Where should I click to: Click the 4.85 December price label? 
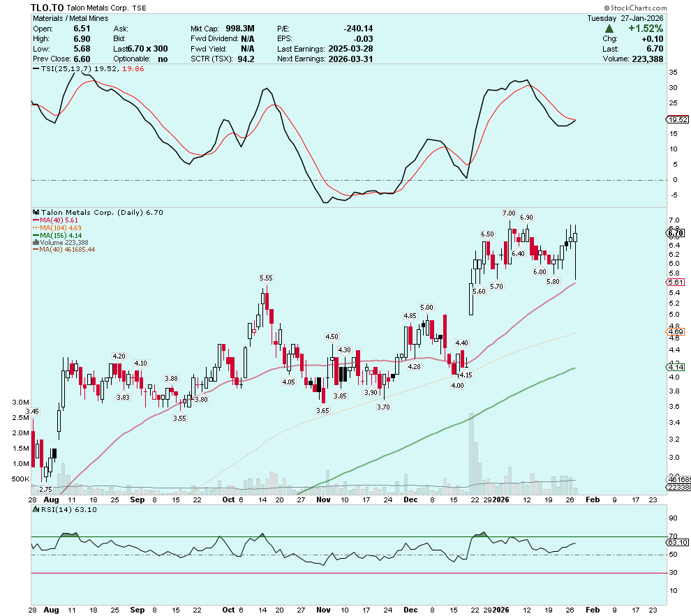point(410,316)
